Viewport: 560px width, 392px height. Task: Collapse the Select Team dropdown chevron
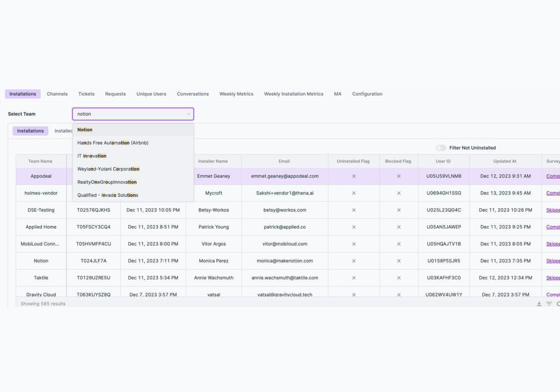coord(188,114)
